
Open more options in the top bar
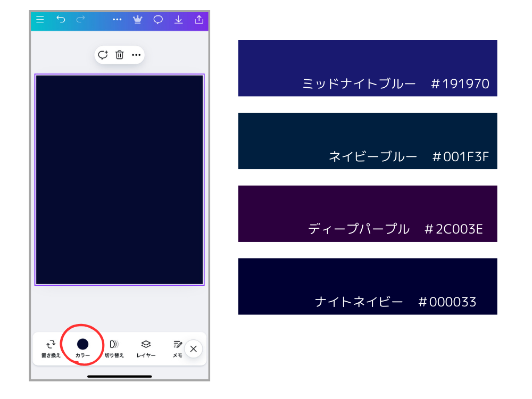pos(117,20)
